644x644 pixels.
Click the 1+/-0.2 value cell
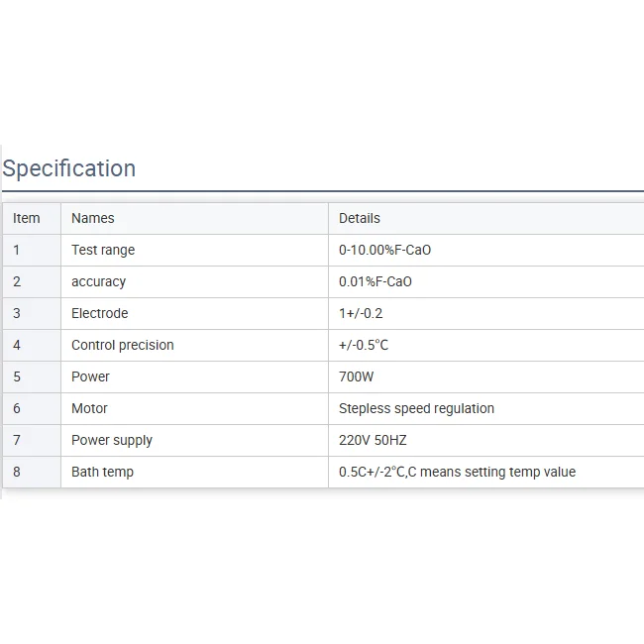pyautogui.click(x=361, y=313)
